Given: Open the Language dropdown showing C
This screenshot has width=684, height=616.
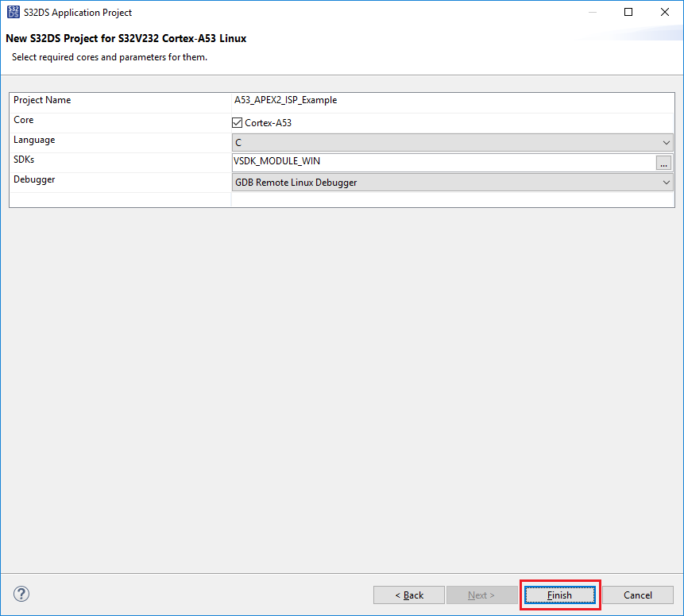Looking at the screenshot, I should [452, 143].
